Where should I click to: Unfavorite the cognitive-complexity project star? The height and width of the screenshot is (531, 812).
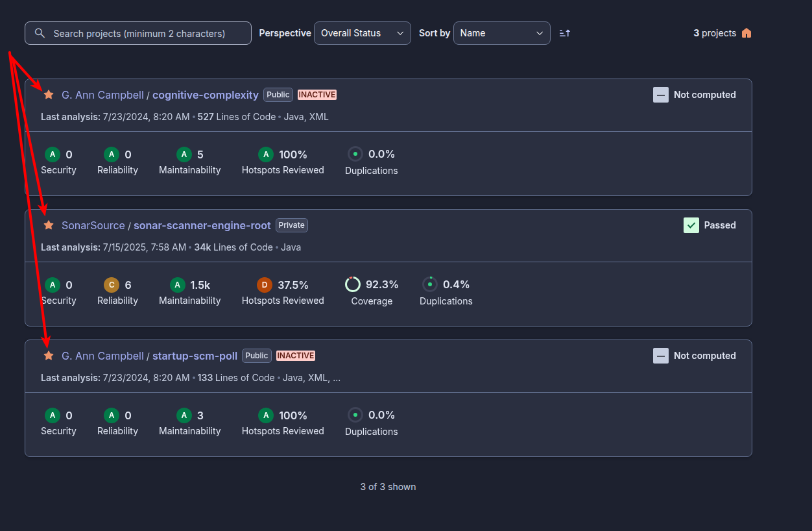pos(49,95)
